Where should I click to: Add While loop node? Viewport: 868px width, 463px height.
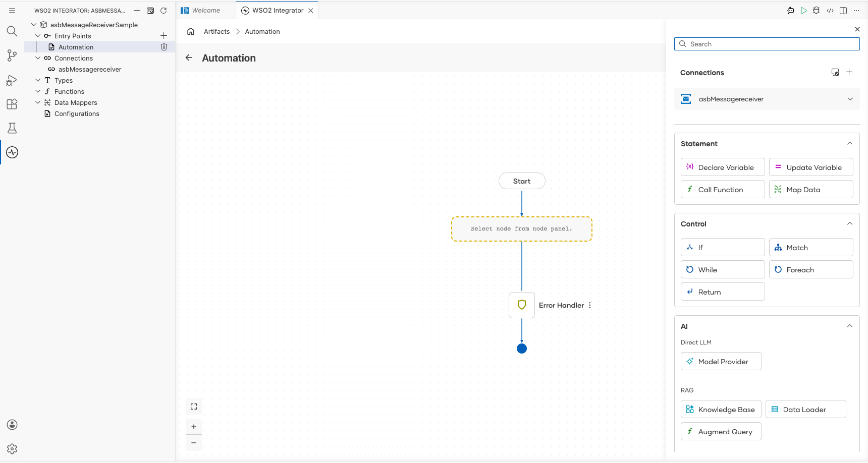[723, 269]
